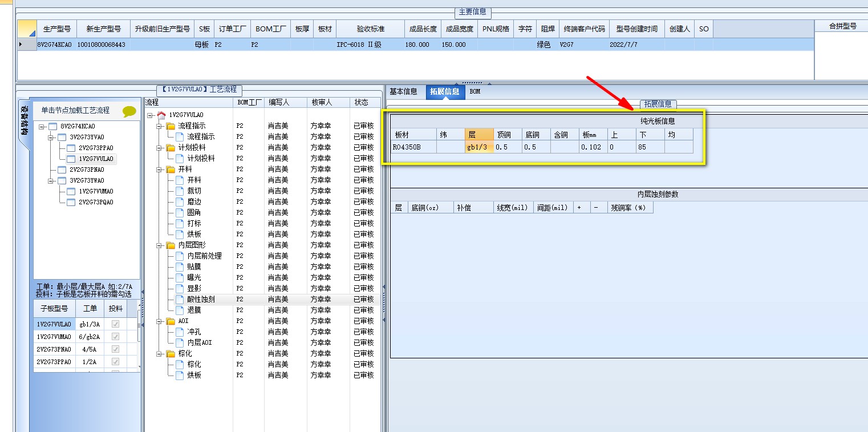The image size is (868, 432).
Task: Click the document icon of 酸性蚀刻 step
Action: (x=180, y=299)
